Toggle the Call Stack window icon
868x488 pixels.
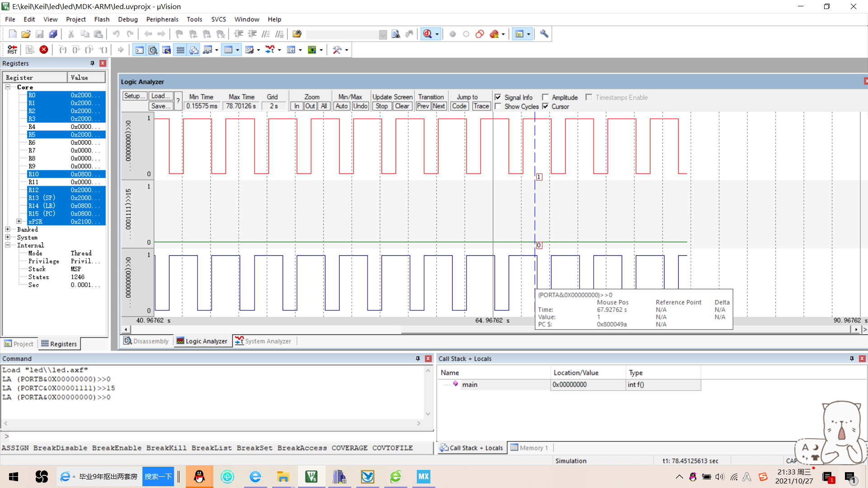(194, 50)
